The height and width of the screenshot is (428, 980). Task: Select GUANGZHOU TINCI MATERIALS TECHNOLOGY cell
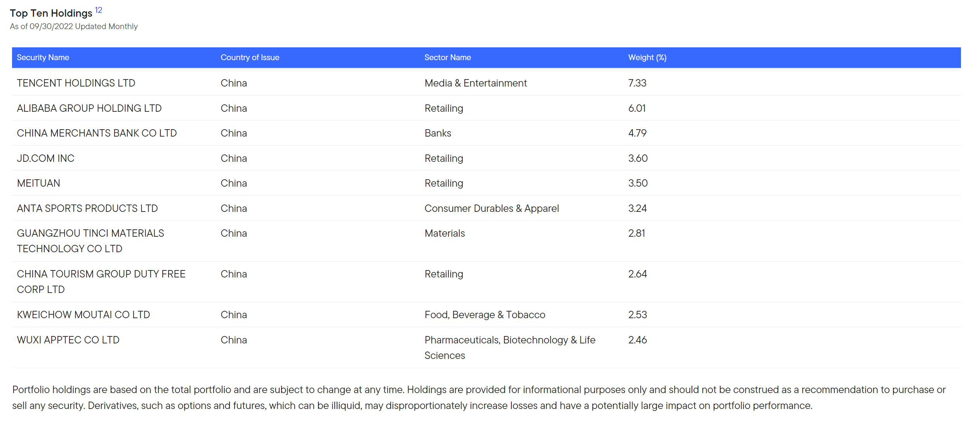(90, 241)
